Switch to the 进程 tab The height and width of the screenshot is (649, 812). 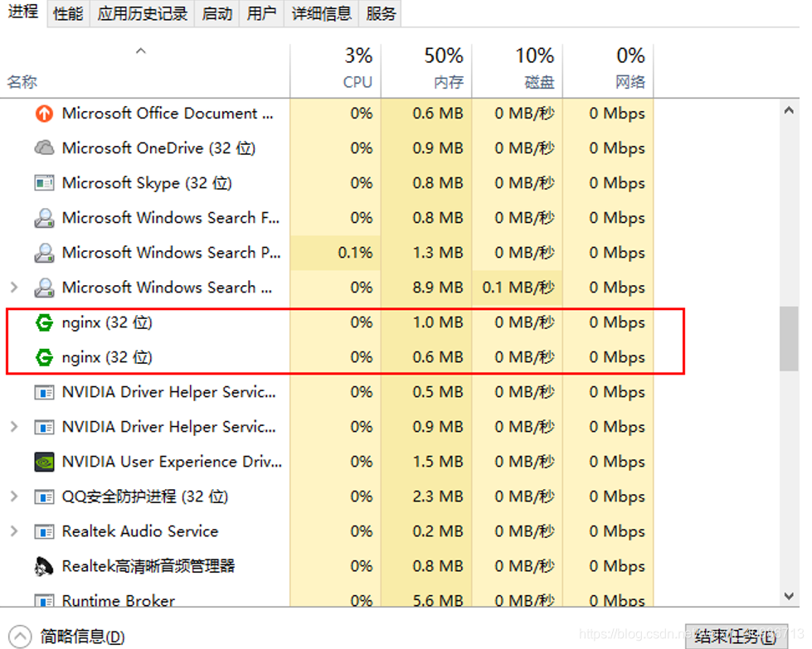[23, 12]
